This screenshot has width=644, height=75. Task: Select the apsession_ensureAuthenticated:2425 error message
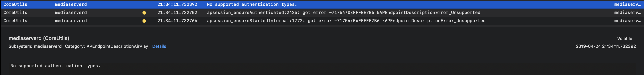pos(343,12)
